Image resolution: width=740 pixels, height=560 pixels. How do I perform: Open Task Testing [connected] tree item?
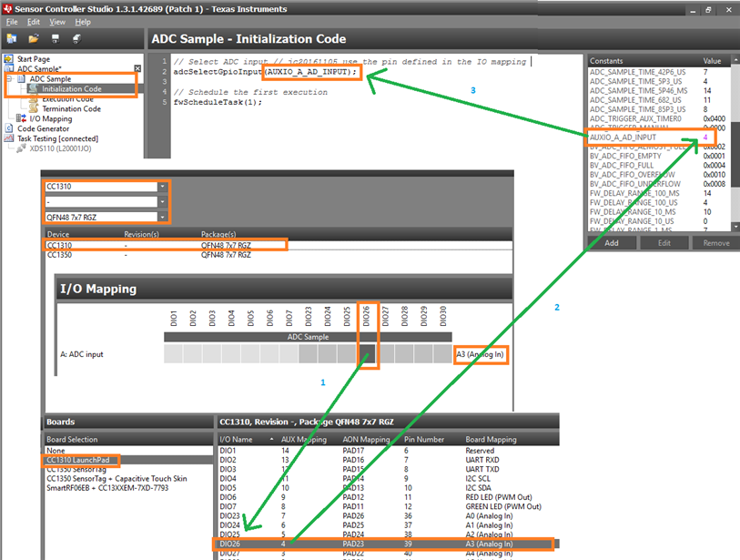click(57, 138)
